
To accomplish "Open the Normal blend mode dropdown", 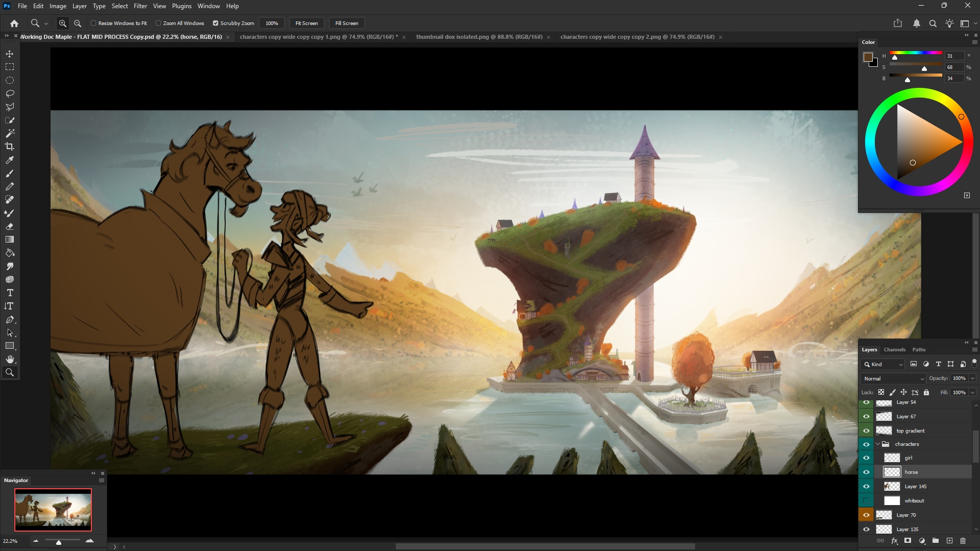I will (893, 379).
